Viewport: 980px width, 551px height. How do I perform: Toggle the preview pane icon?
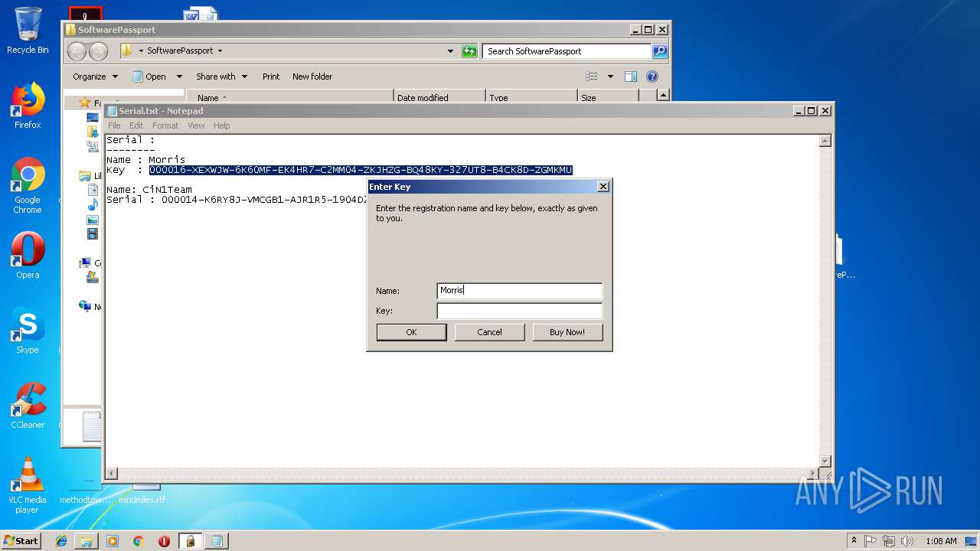tap(631, 77)
